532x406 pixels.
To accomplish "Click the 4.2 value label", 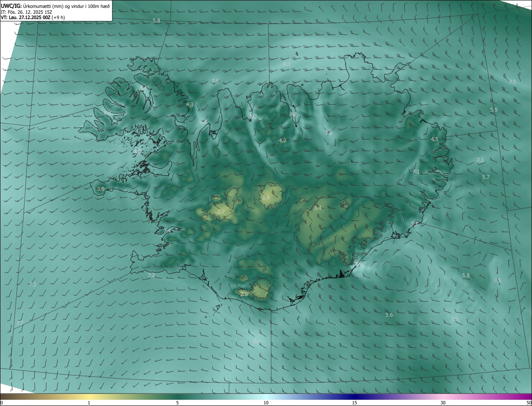I will (283, 140).
